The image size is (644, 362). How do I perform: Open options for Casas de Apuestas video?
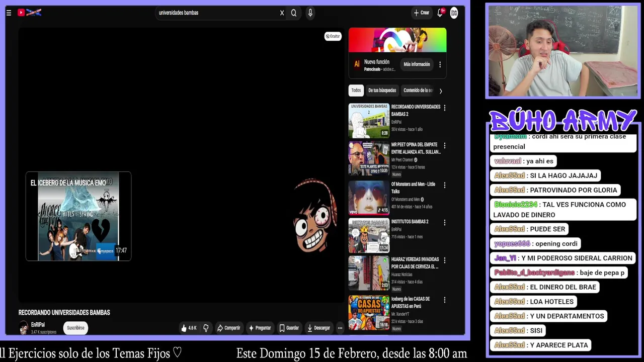pyautogui.click(x=444, y=300)
